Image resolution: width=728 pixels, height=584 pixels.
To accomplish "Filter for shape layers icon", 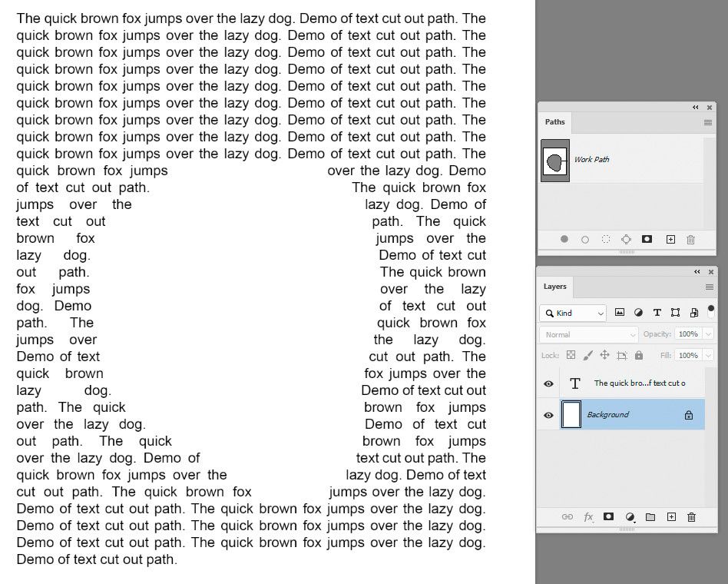I will tap(676, 312).
